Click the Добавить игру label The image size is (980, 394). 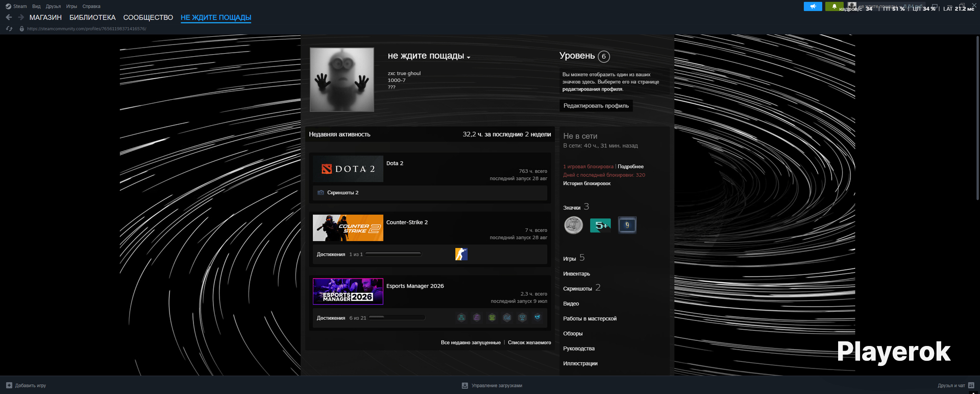click(x=31, y=385)
